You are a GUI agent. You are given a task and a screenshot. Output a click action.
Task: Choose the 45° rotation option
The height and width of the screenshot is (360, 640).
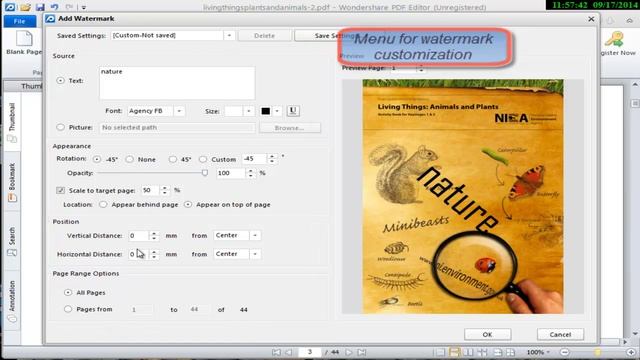pyautogui.click(x=173, y=159)
